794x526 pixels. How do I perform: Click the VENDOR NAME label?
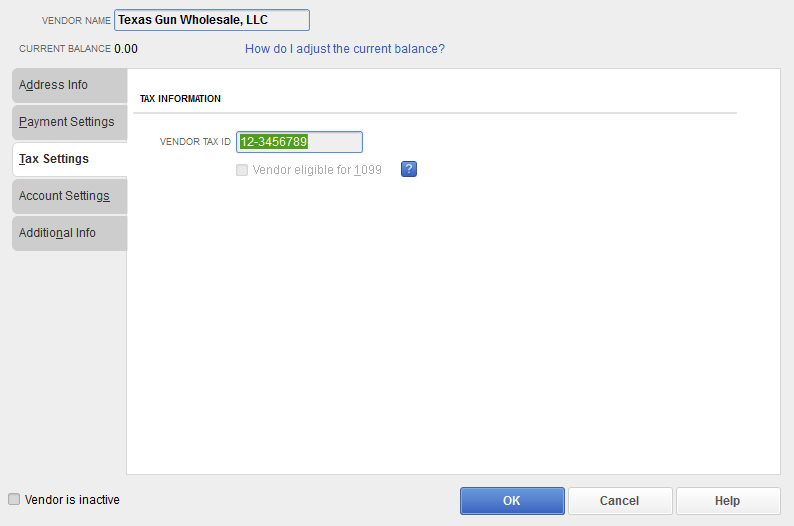76,21
